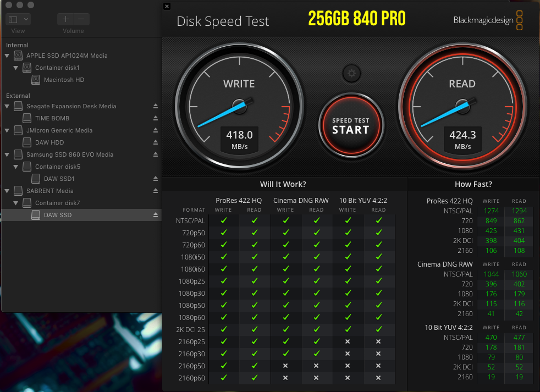This screenshot has height=392, width=540.
Task: Click the Seagate Expansion drive icon
Action: pos(18,106)
